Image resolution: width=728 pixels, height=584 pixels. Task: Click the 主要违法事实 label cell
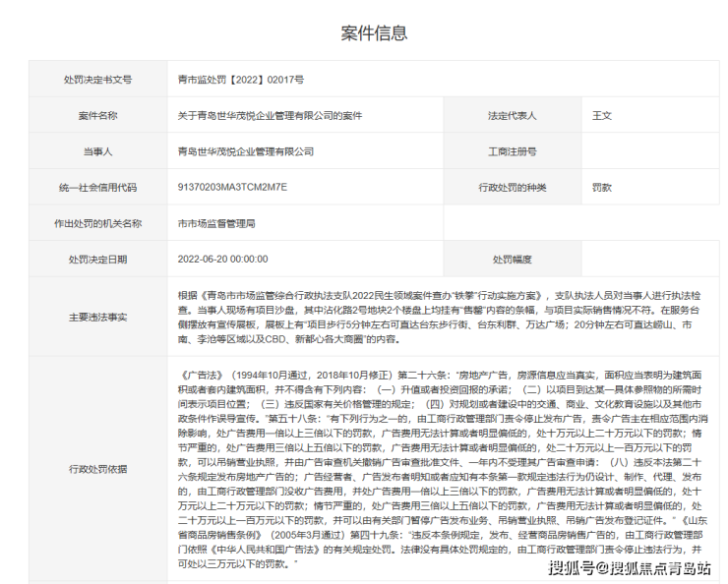coord(97,318)
